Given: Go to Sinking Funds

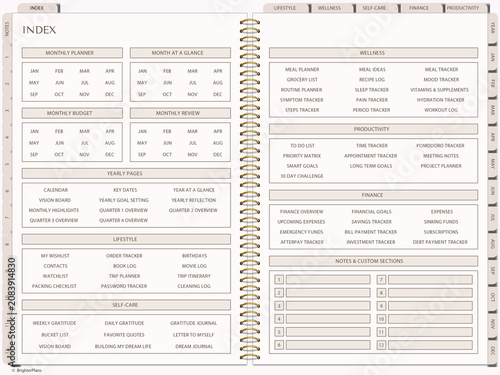Looking at the screenshot, I should click(x=441, y=222).
